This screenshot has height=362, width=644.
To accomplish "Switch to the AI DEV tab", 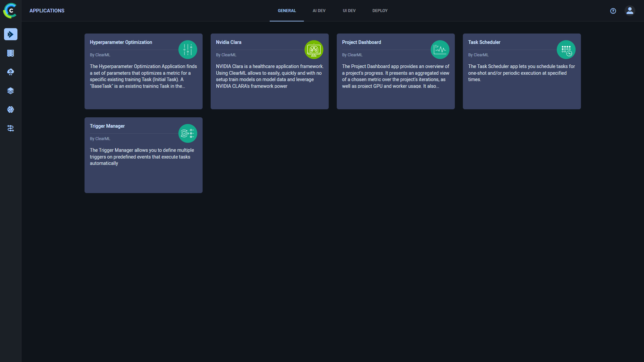I will point(319,10).
